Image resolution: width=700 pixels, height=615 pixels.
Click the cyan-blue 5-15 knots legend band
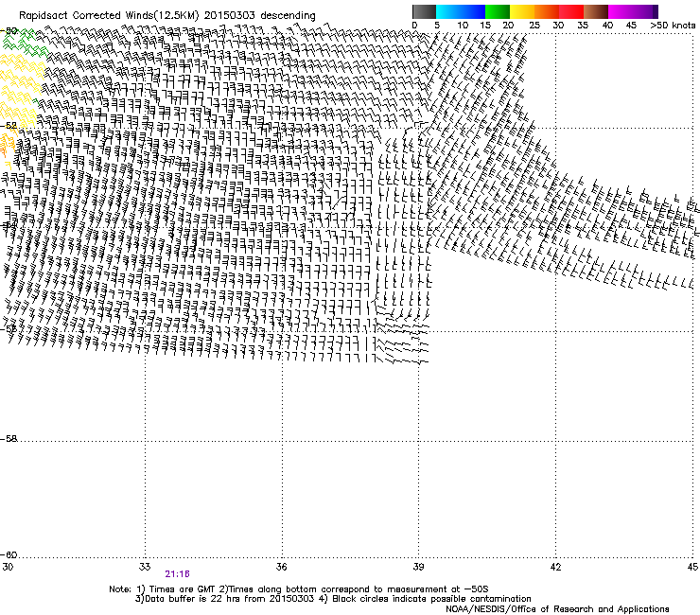coord(461,11)
